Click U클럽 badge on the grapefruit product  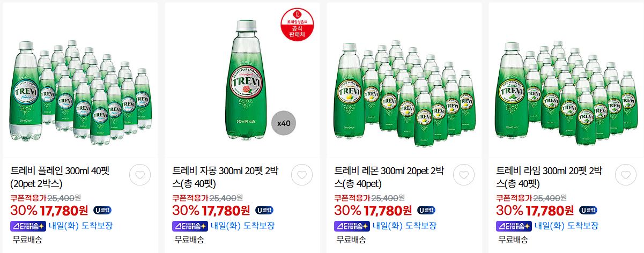pos(264,210)
